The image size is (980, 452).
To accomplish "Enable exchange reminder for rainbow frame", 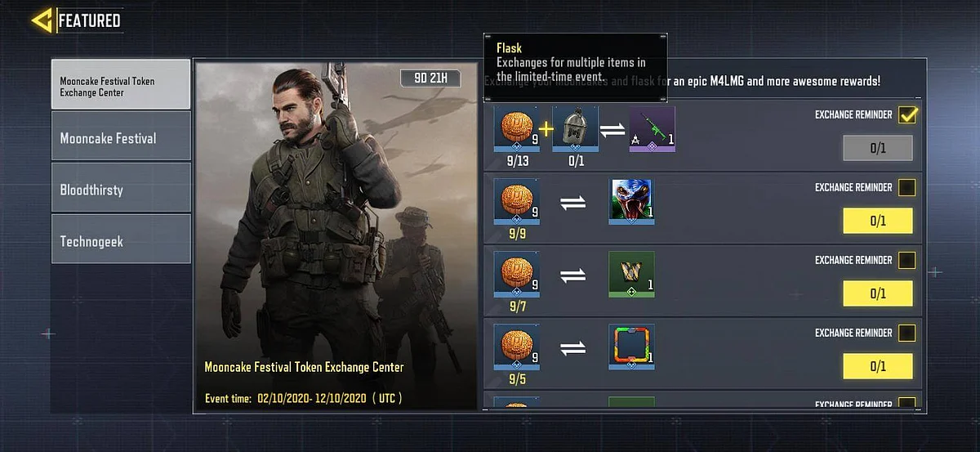I will (x=906, y=333).
